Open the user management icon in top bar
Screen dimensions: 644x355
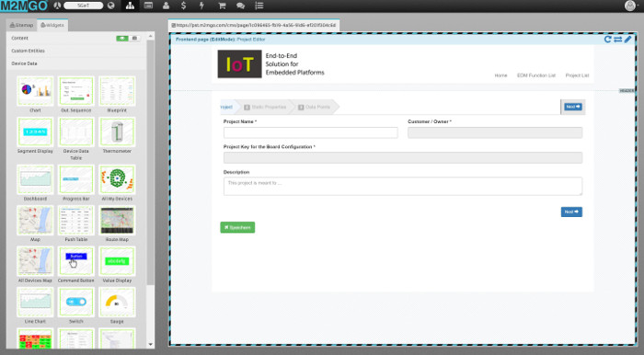[x=166, y=6]
